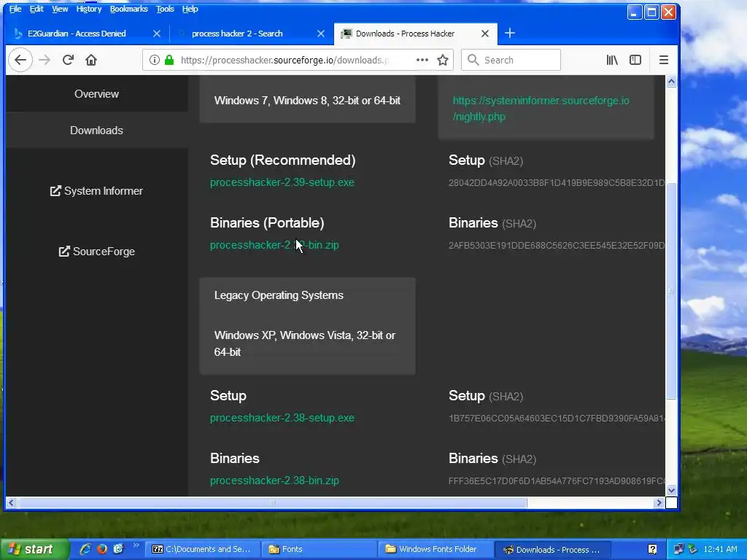This screenshot has width=747, height=560.
Task: Open a new tab with plus button
Action: pos(510,33)
